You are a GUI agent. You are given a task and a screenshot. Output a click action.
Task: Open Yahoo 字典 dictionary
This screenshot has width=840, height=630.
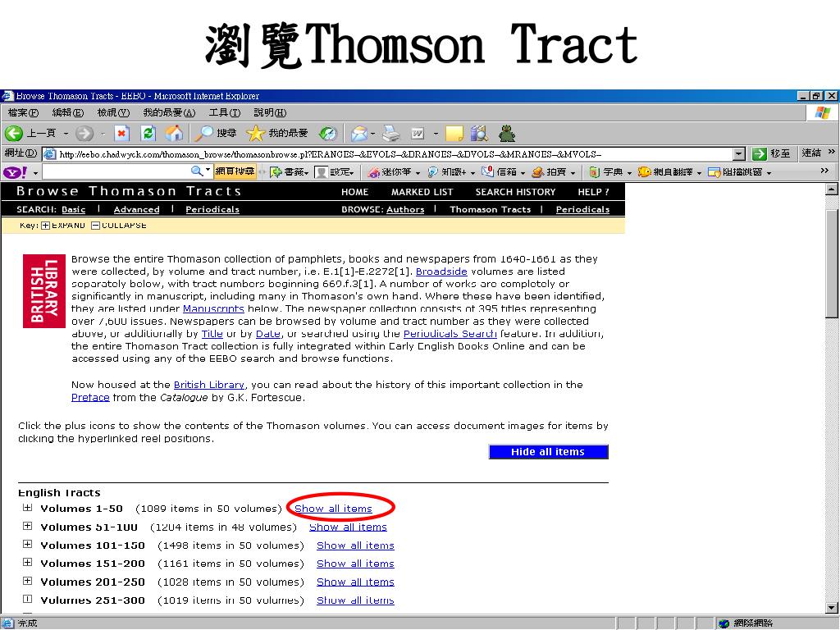(x=610, y=172)
